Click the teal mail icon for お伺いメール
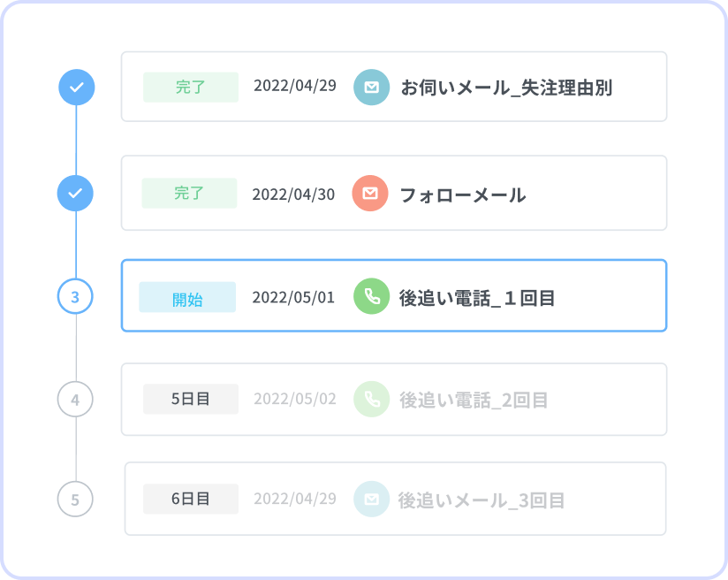The height and width of the screenshot is (580, 728). point(371,87)
